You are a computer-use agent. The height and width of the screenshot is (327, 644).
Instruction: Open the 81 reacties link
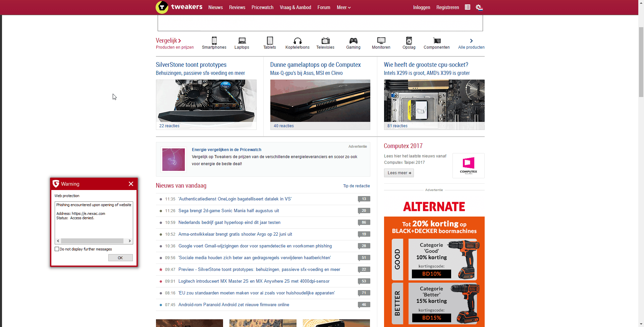397,126
